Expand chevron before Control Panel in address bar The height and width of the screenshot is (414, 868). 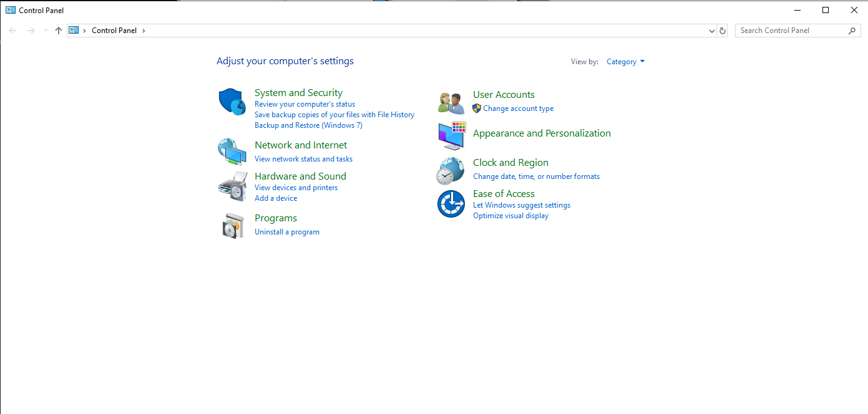pyautogui.click(x=85, y=31)
